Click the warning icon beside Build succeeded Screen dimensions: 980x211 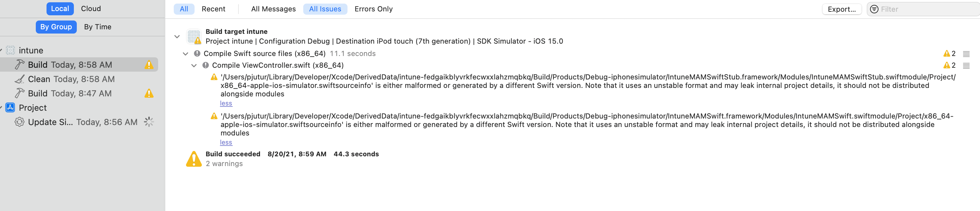coord(194,159)
